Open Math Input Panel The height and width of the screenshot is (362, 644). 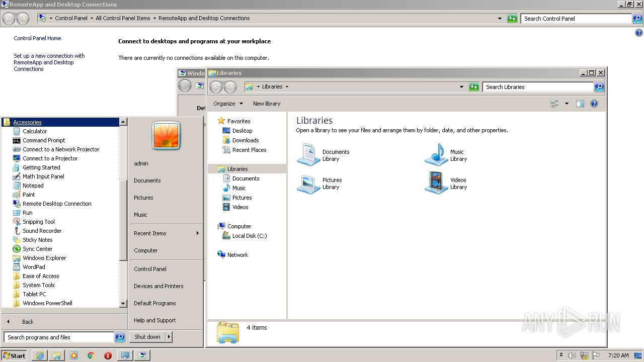pos(43,176)
